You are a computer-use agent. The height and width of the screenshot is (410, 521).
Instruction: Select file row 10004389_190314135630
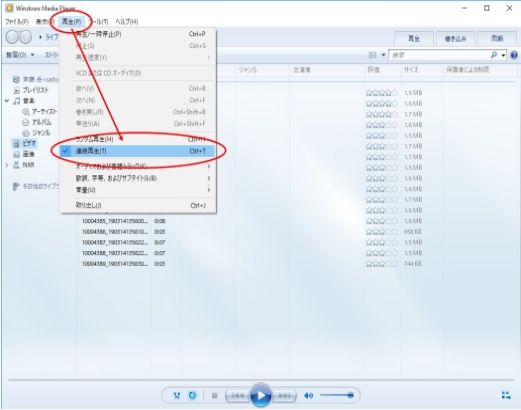(115, 264)
